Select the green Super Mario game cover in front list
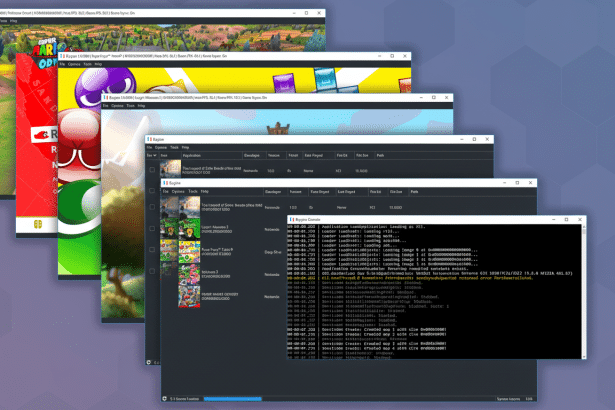This screenshot has width=615, height=410. pyautogui.click(x=189, y=230)
